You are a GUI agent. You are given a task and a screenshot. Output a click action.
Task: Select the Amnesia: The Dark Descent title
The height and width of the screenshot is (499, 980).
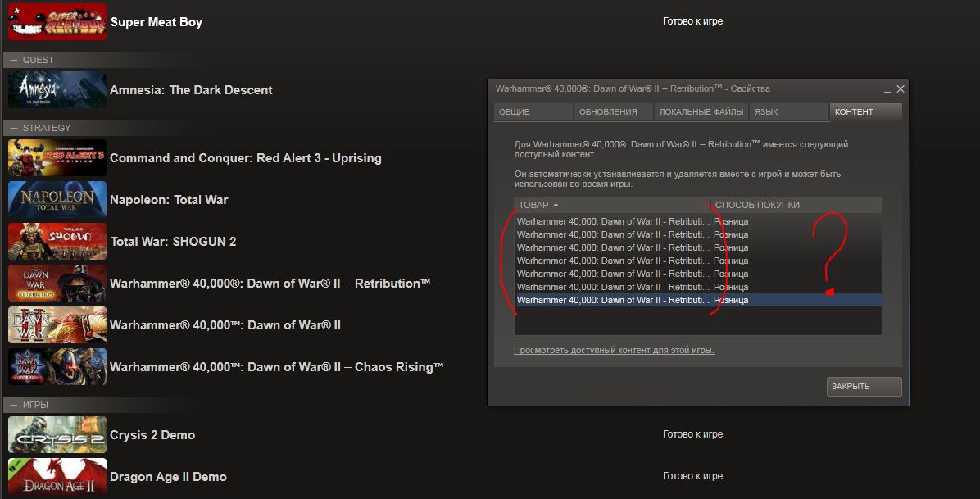coord(191,90)
